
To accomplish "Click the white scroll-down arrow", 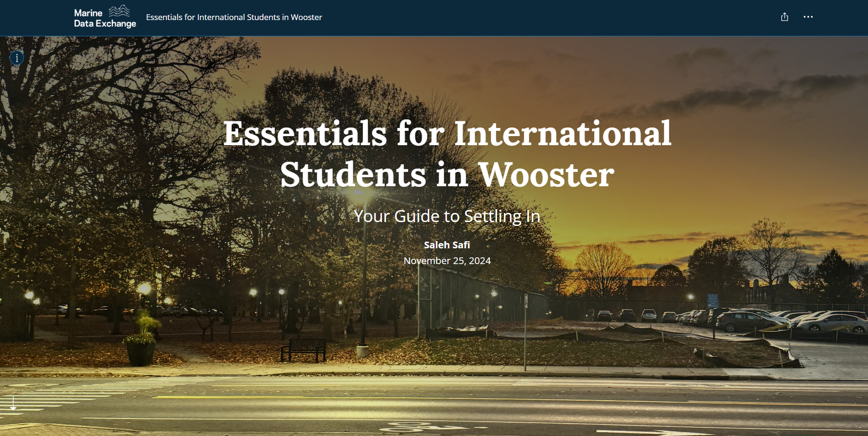I will click(13, 403).
